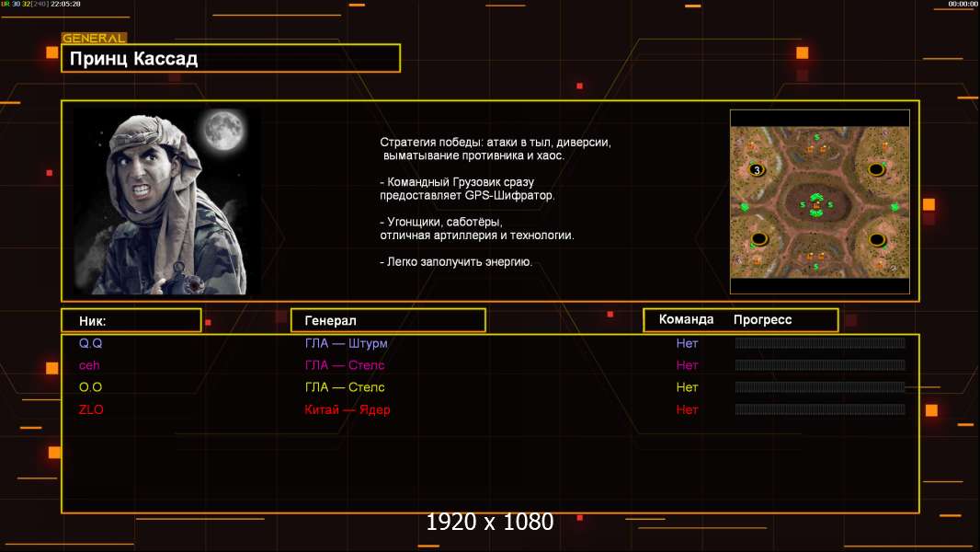980x552 pixels.
Task: Click the green supply marker on map's left edge
Action: (745, 206)
